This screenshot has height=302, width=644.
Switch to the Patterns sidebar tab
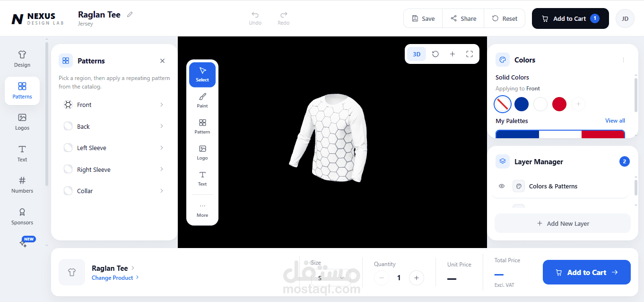tap(22, 91)
